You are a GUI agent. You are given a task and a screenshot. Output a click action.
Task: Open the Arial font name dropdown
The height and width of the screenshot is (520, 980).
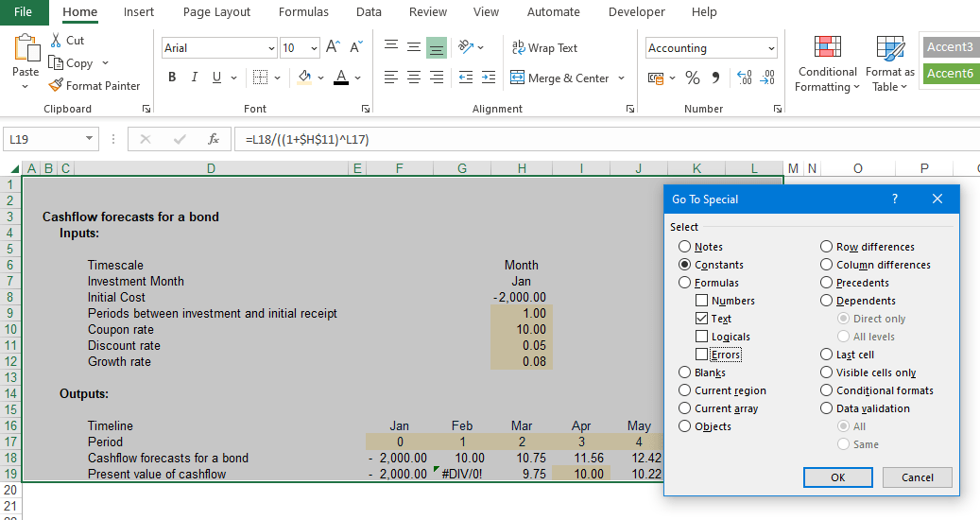click(x=271, y=48)
